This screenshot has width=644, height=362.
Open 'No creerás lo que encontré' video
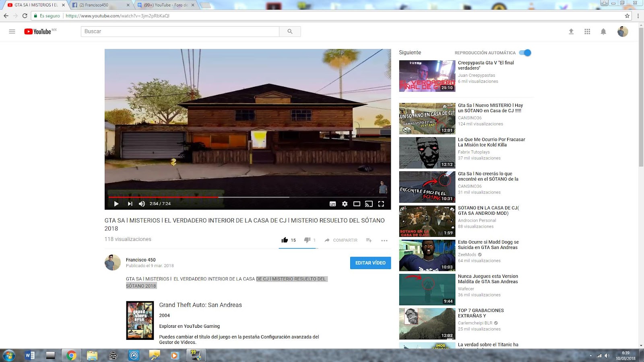[488, 176]
